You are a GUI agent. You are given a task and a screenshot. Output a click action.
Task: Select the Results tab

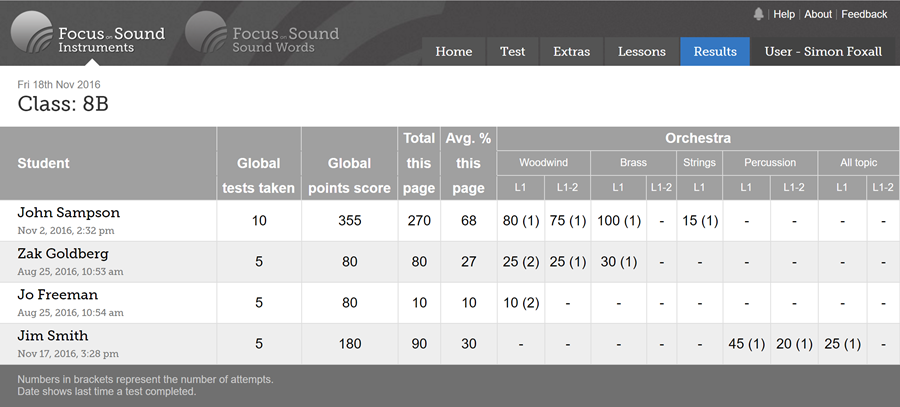[715, 52]
